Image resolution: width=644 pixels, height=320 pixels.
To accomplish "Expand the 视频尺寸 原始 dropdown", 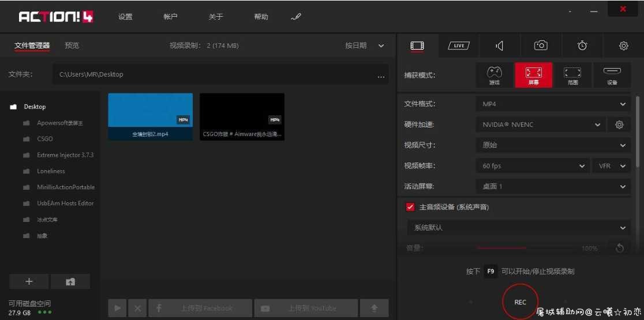I will (x=553, y=145).
